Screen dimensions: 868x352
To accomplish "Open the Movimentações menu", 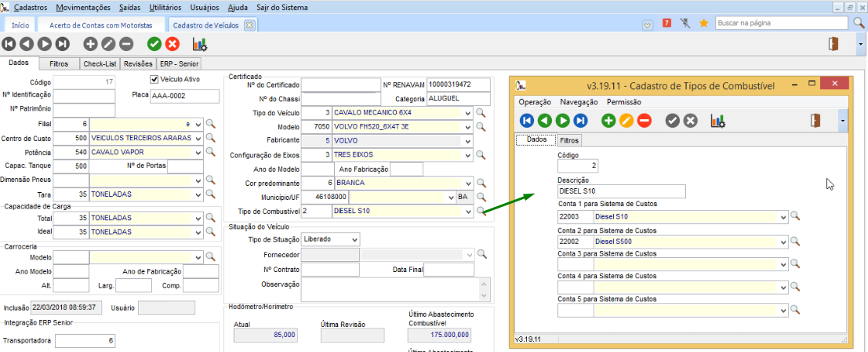I will pyautogui.click(x=83, y=6).
